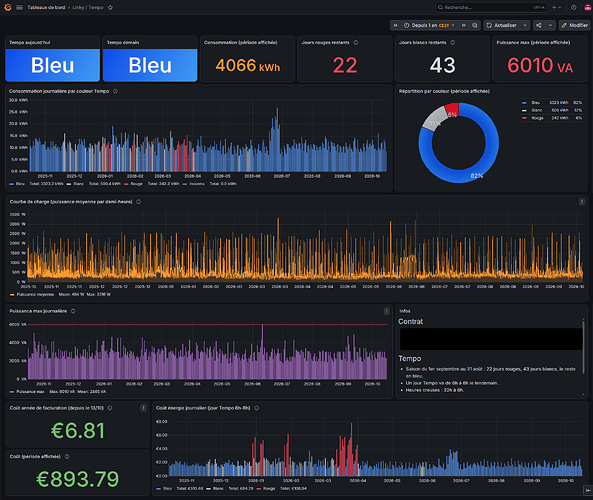Click the €6.81 billing-year cost value
The width and height of the screenshot is (593, 500).
78,431
